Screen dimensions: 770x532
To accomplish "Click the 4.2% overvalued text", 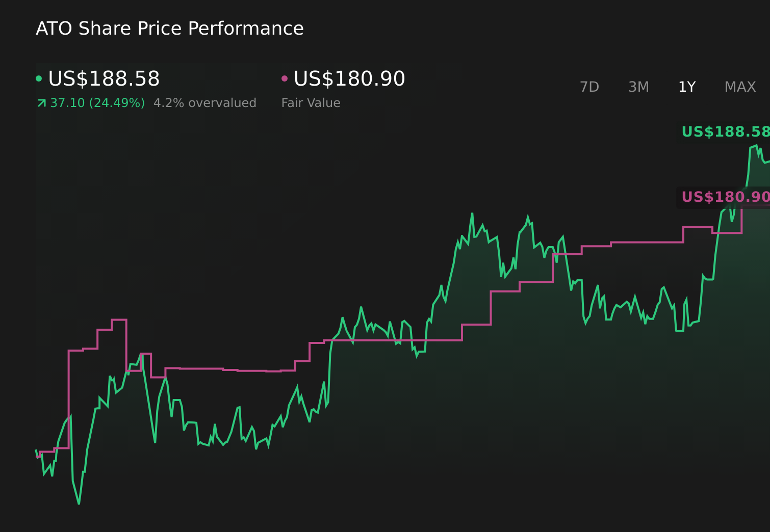I will tap(205, 102).
